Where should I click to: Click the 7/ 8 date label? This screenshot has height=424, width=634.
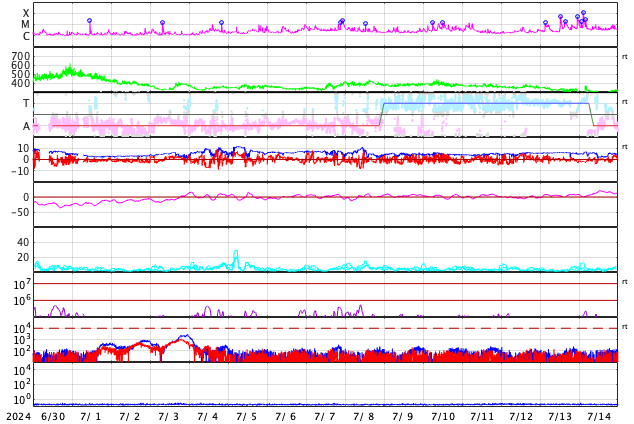[364, 416]
